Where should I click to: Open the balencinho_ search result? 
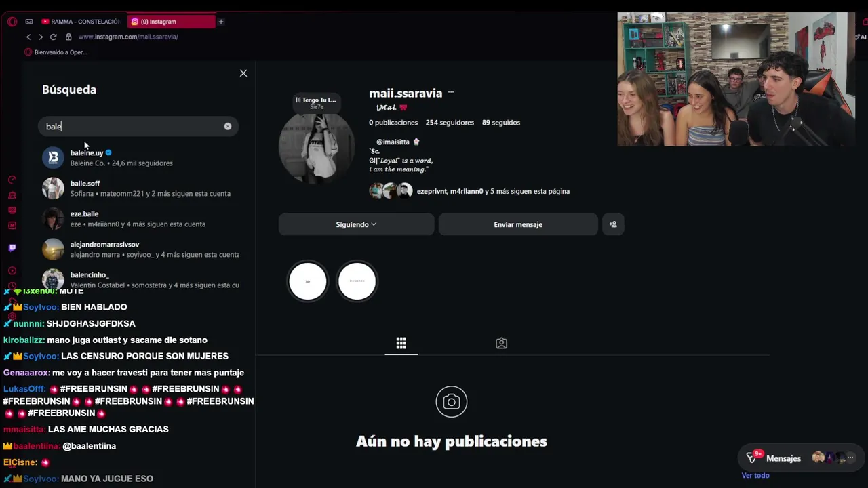pyautogui.click(x=139, y=279)
